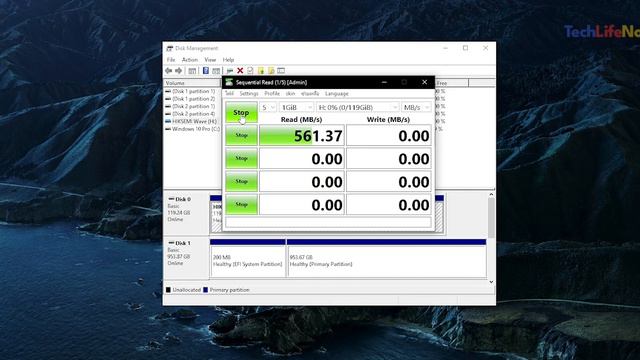Image resolution: width=640 pixels, height=360 pixels.
Task: Open the Profile menu in CrystalDiskMark
Action: [x=272, y=93]
